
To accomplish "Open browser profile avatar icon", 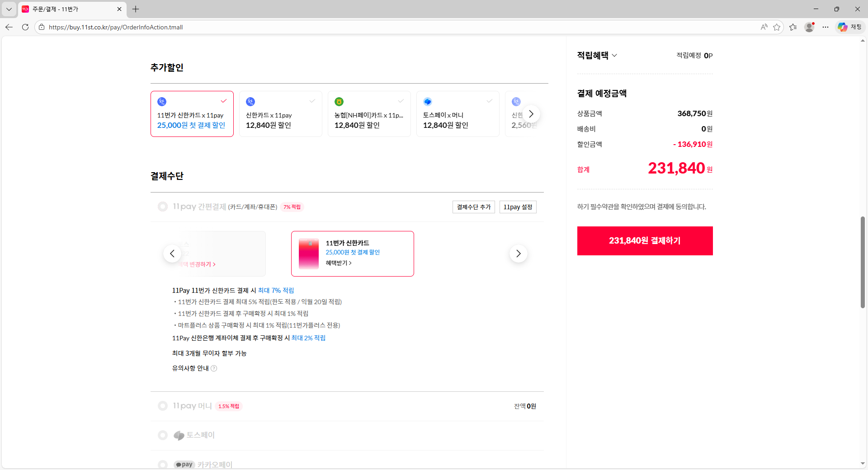I will point(809,27).
